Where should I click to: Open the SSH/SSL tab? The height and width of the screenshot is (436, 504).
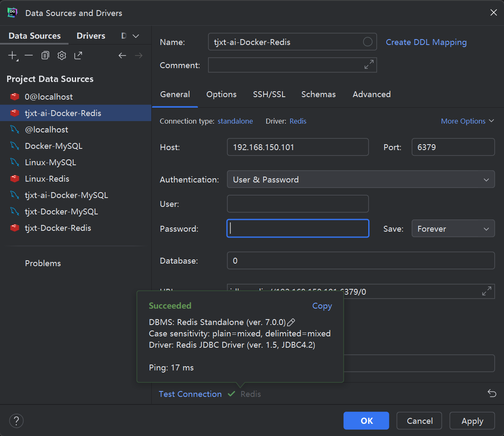(x=269, y=94)
